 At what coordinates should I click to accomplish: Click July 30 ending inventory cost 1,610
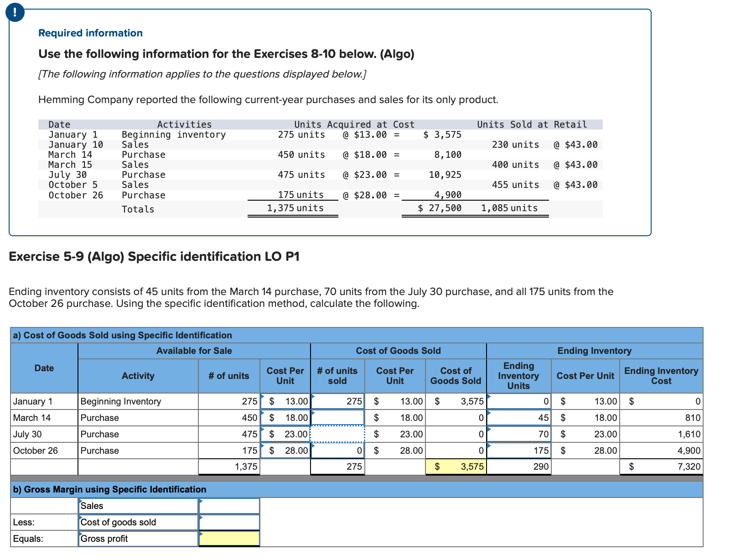pyautogui.click(x=661, y=434)
